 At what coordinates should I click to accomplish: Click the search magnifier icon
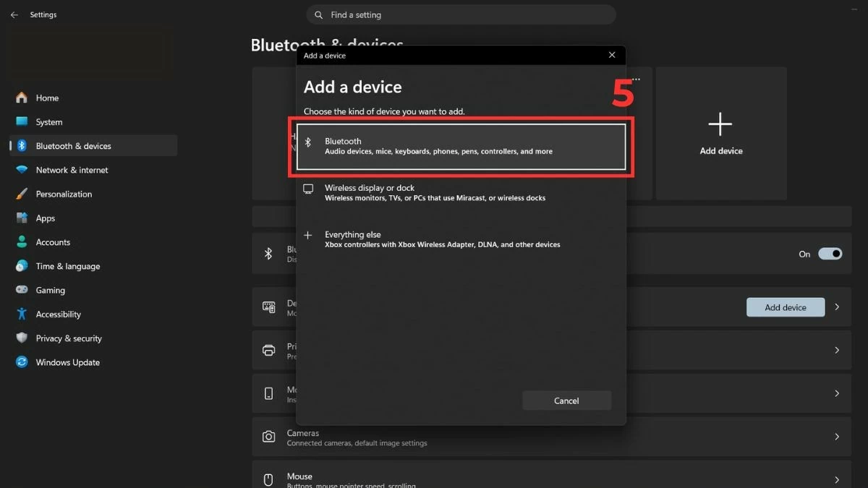pos(319,14)
